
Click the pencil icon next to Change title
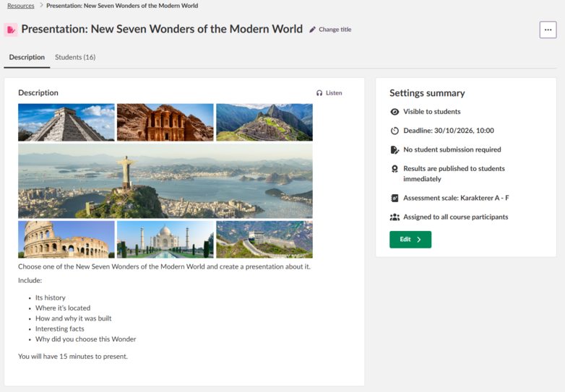[312, 30]
